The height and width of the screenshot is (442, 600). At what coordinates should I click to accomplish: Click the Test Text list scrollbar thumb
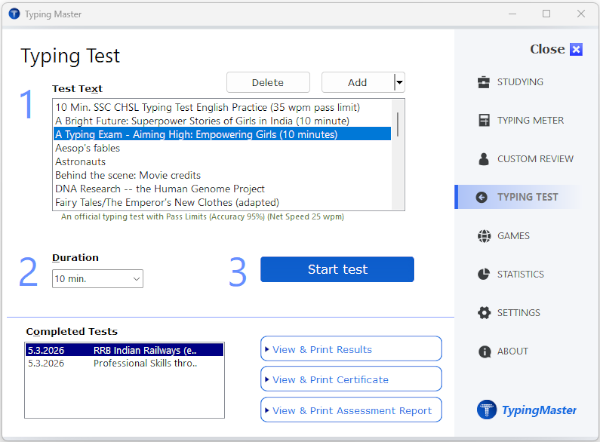pos(398,124)
